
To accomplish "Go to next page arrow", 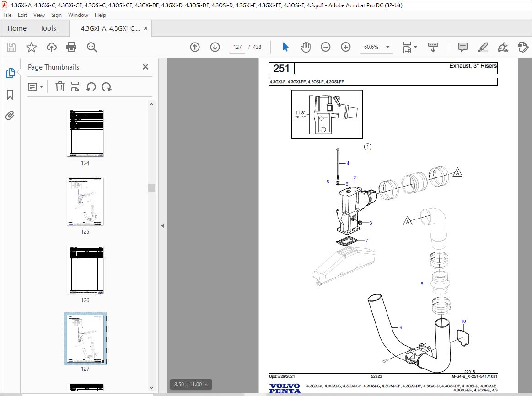I will (x=215, y=47).
